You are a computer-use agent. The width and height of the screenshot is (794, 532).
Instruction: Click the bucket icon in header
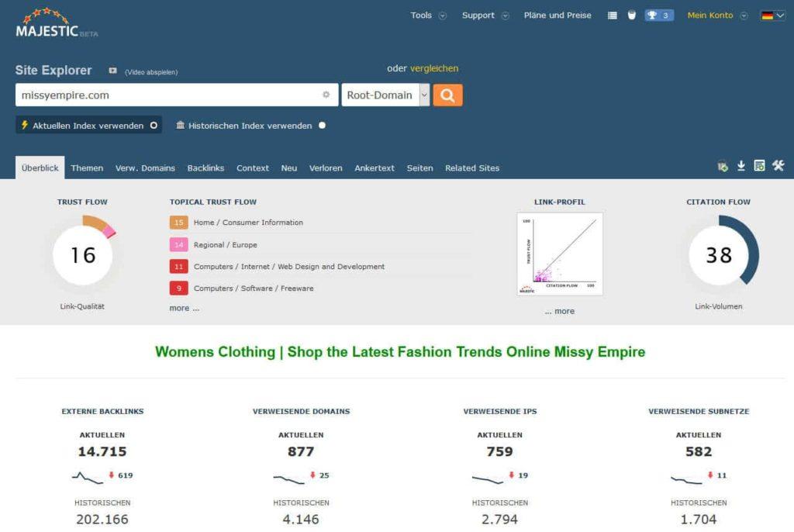pyautogui.click(x=631, y=16)
